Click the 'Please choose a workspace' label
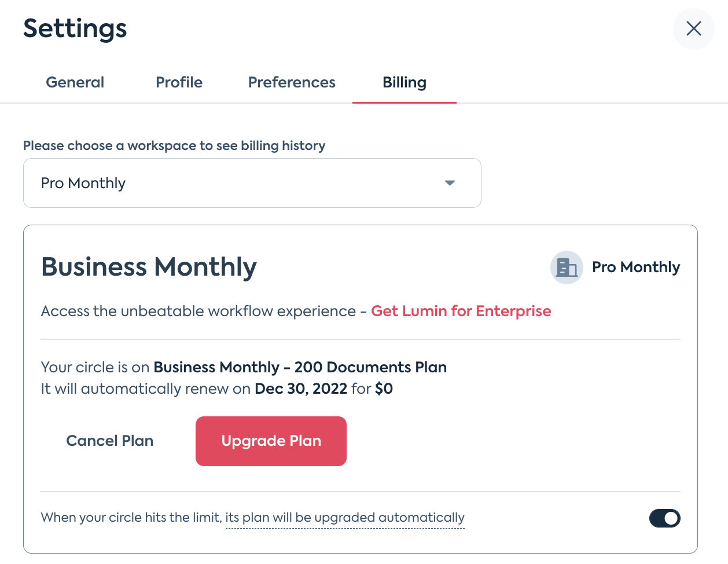728x564 pixels. click(174, 145)
